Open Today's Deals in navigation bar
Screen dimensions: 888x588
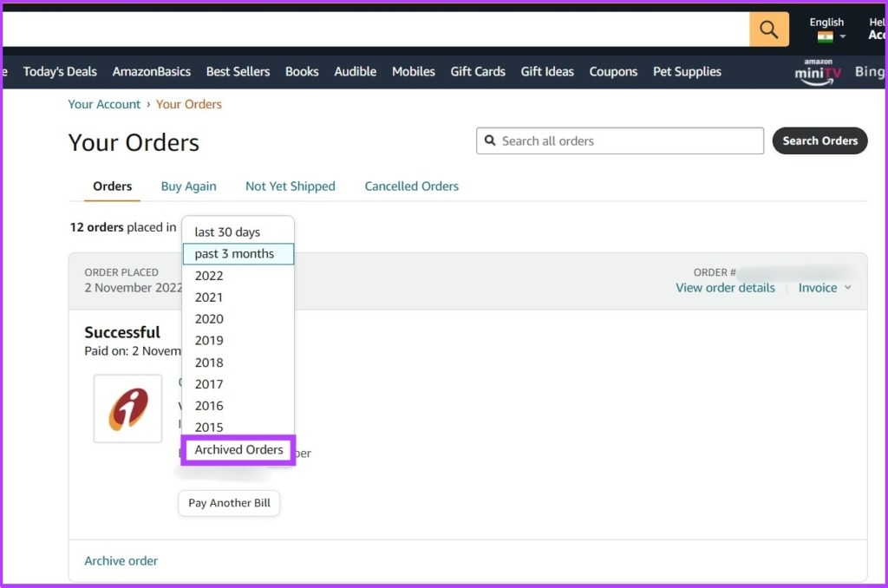click(x=60, y=72)
